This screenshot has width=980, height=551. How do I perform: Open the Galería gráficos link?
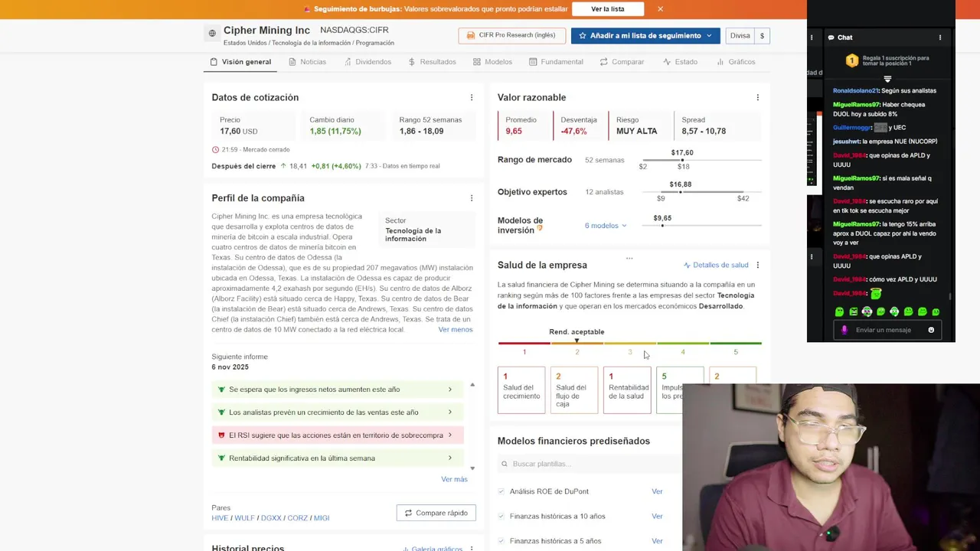[431, 549]
